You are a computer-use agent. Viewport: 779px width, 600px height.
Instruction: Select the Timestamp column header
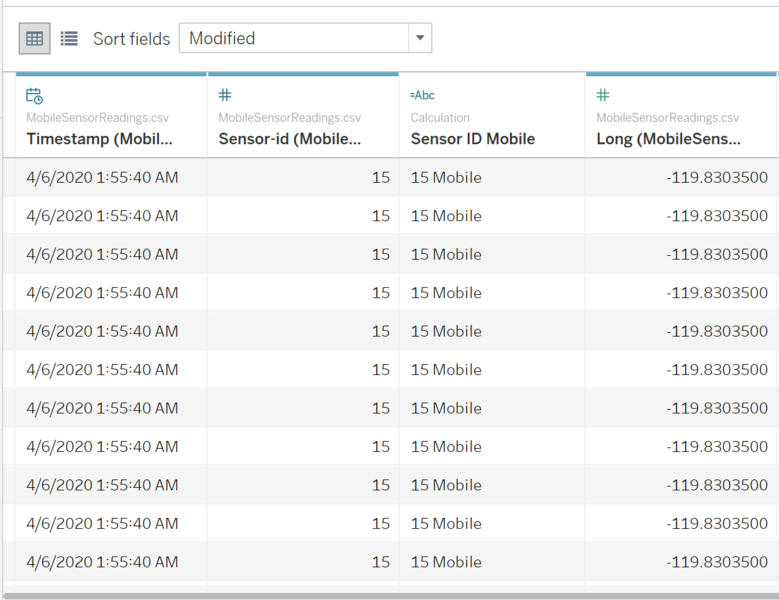point(100,139)
